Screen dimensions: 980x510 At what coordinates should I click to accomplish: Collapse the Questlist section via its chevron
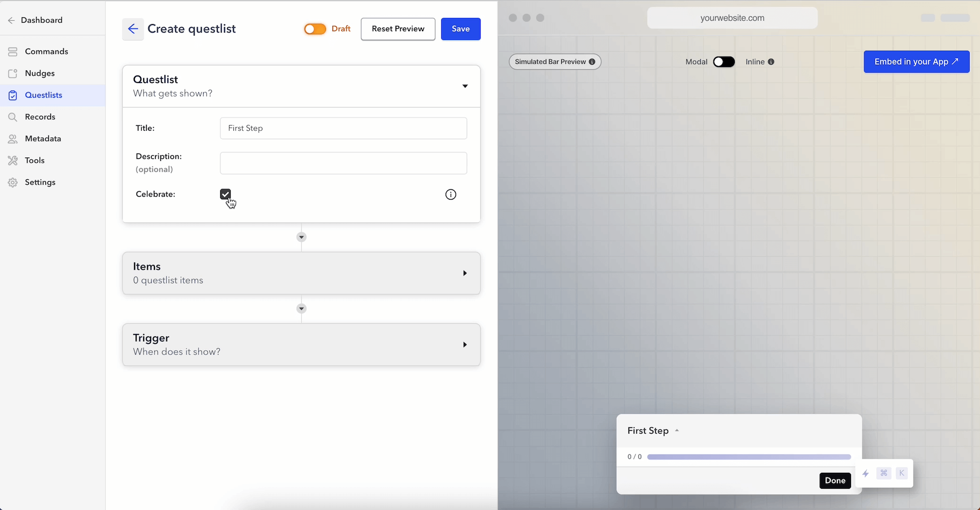coord(465,86)
